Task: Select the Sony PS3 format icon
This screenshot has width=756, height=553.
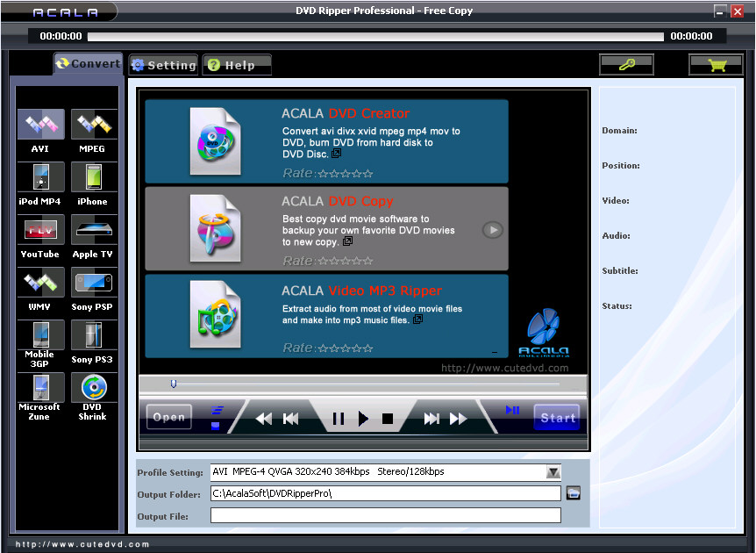Action: coord(94,335)
